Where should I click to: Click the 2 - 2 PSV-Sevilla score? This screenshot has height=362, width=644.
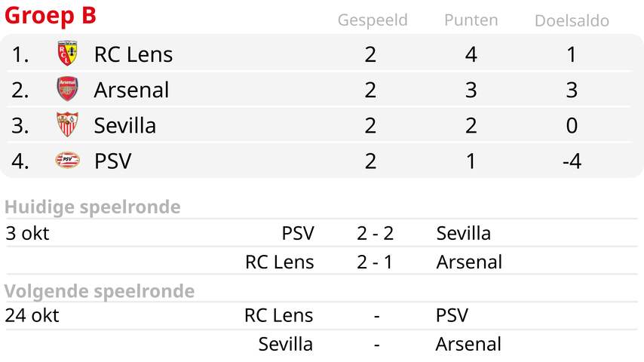(375, 233)
